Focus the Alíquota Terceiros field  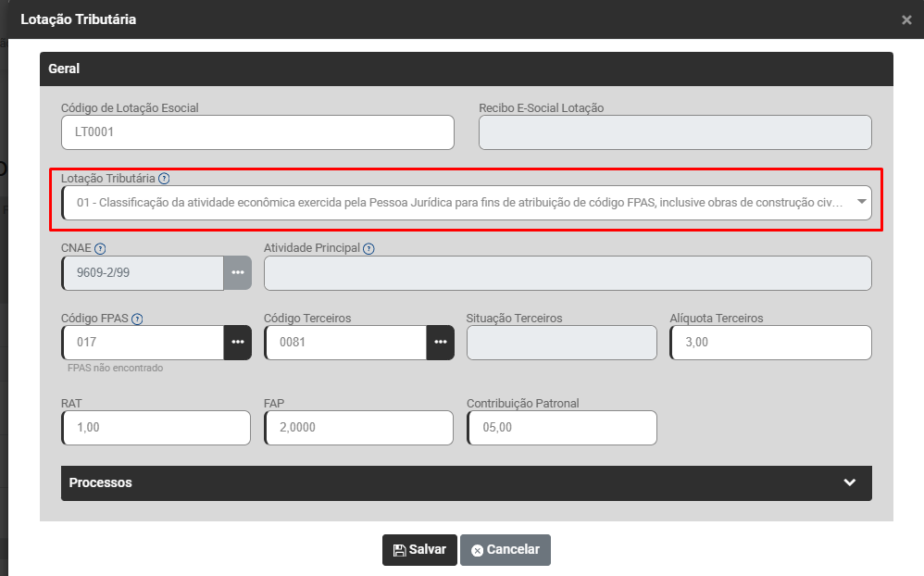point(771,343)
